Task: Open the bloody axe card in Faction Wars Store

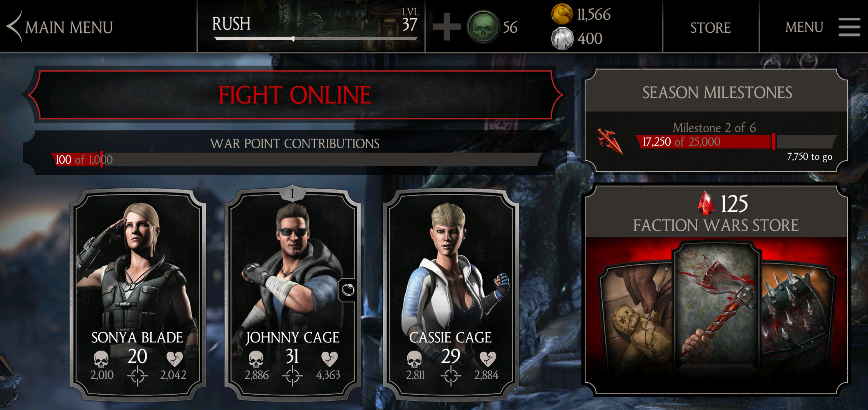Action: click(716, 306)
